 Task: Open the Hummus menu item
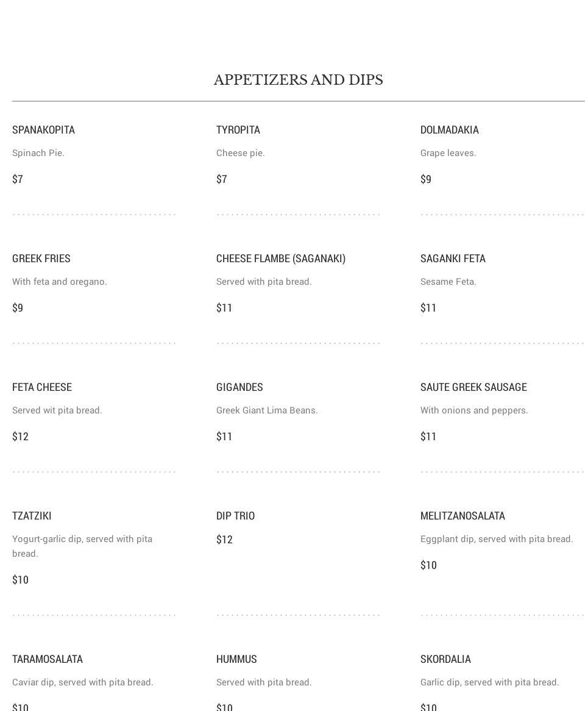click(236, 659)
